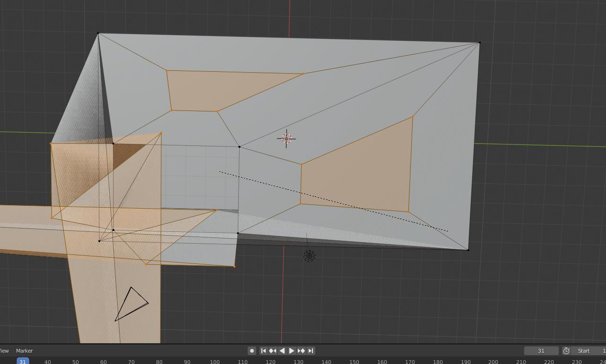Play the animation in reverse
This screenshot has width=606, height=364.
click(x=282, y=351)
